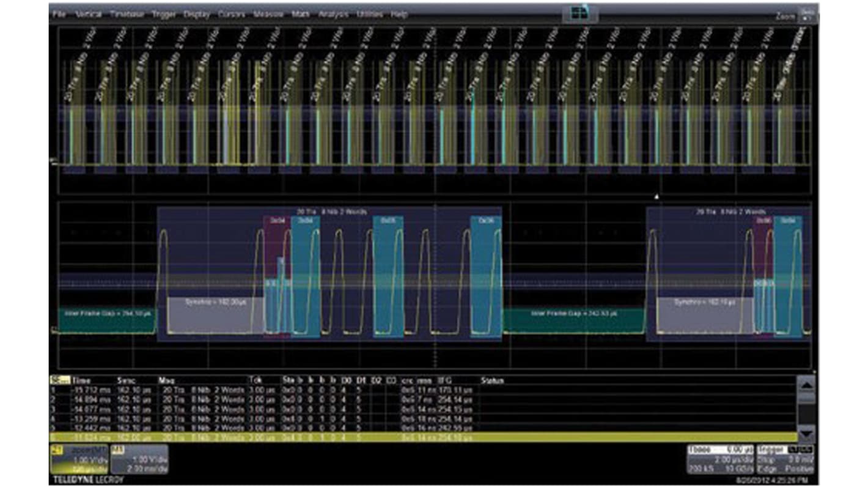Open the Analysis menu
Image resolution: width=868 pixels, height=488 pixels.
click(333, 14)
